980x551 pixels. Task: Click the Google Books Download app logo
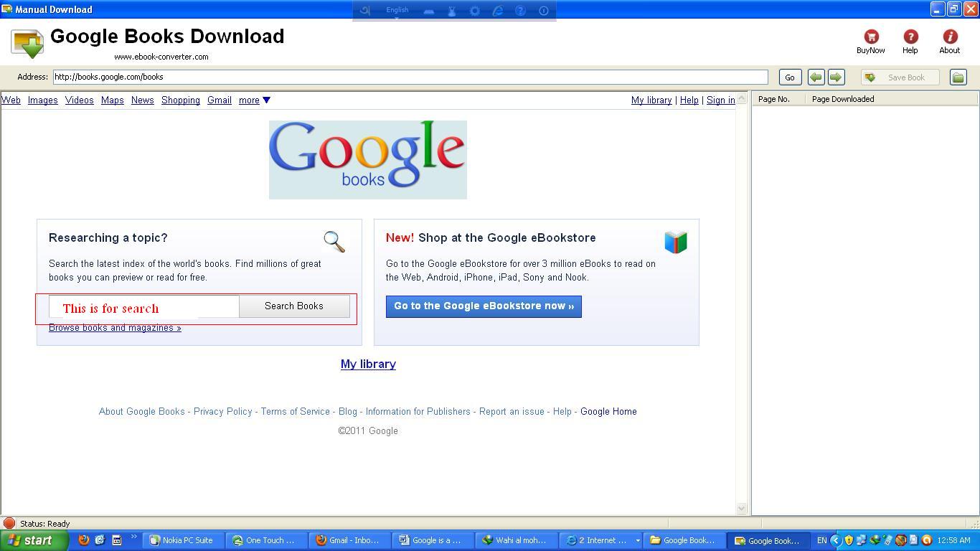28,43
